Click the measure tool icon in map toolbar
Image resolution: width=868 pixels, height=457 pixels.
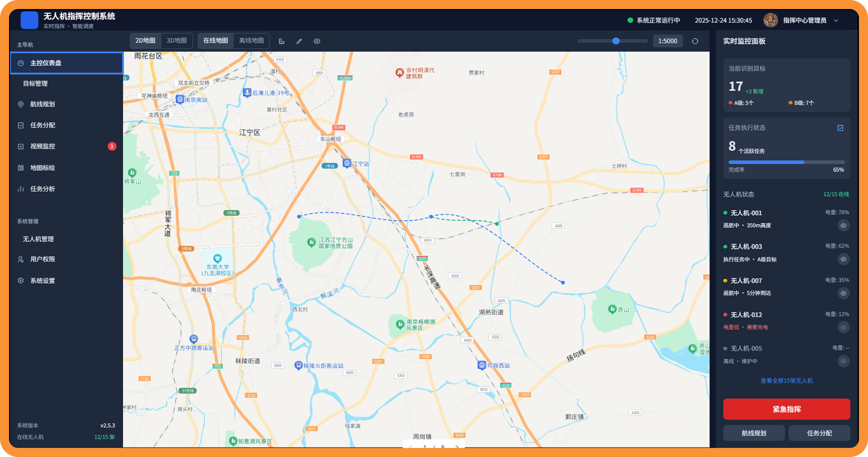pyautogui.click(x=282, y=41)
